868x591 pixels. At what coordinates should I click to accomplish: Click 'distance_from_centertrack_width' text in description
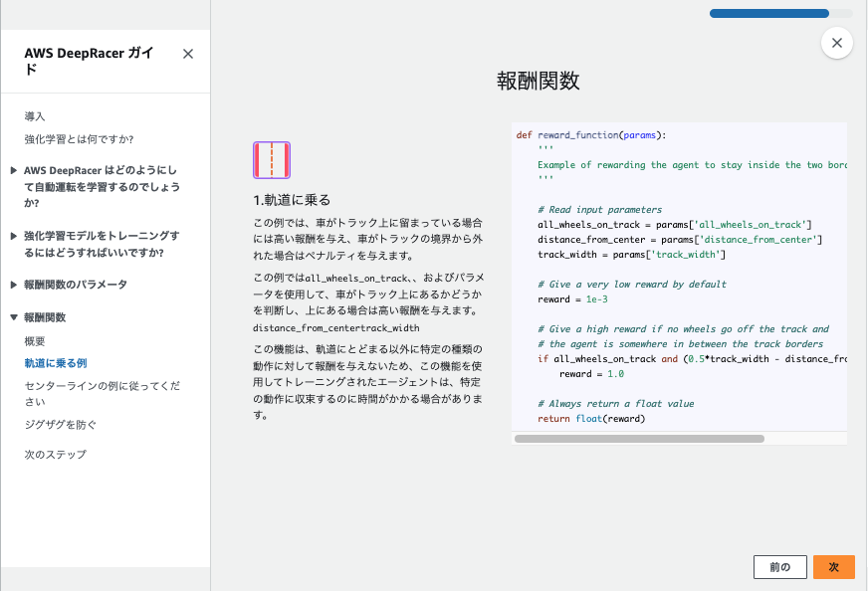tap(336, 328)
